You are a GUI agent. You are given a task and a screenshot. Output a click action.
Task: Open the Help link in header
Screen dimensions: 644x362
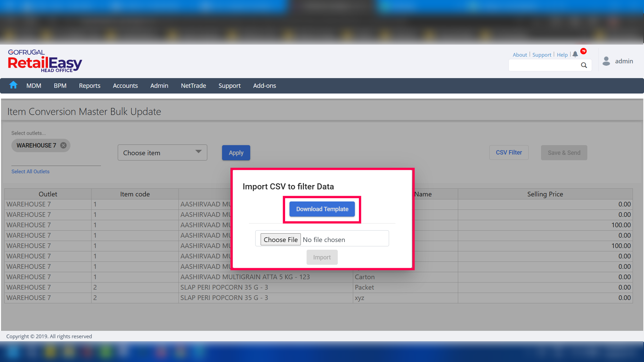(562, 55)
